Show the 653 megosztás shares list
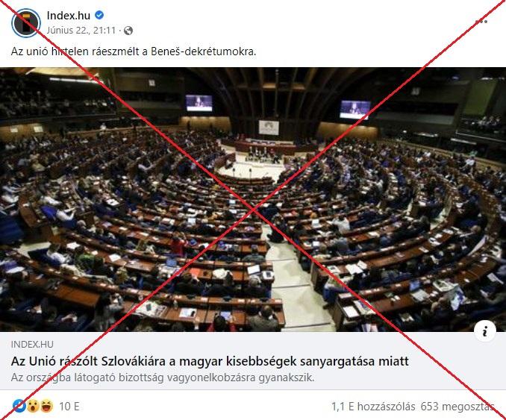The height and width of the screenshot is (420, 506). click(457, 407)
